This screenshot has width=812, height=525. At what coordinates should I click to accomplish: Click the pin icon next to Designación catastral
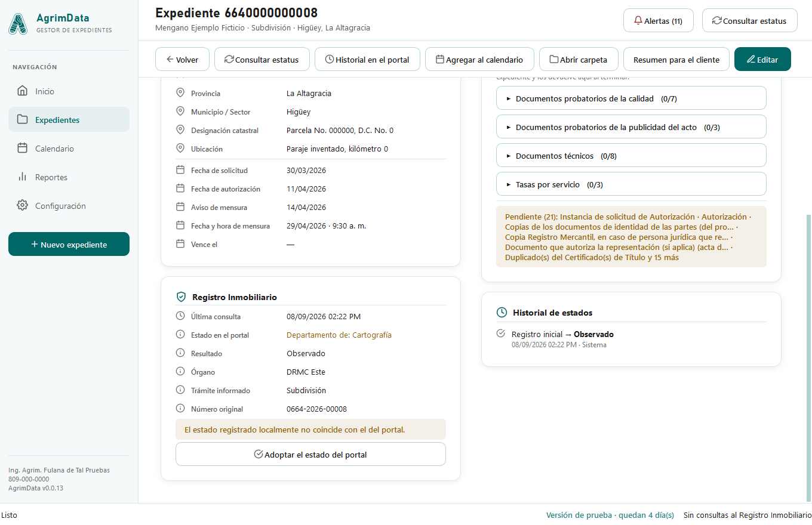click(180, 131)
